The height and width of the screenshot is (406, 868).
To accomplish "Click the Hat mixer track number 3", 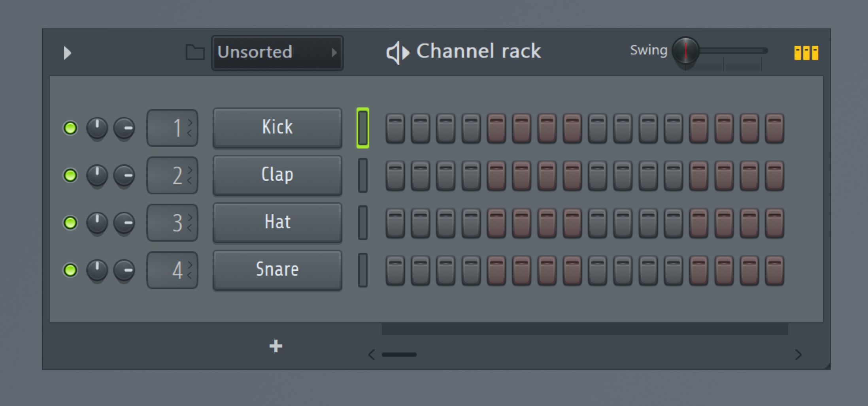I will click(172, 223).
